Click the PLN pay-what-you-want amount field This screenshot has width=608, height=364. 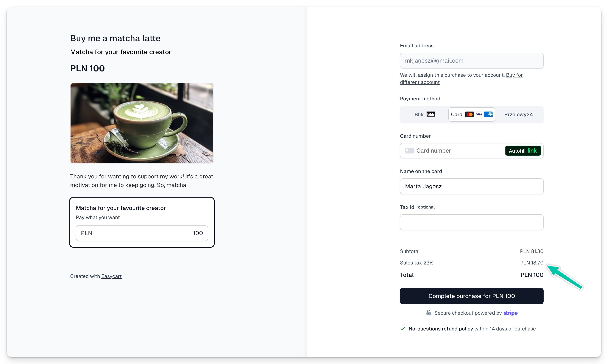(x=142, y=233)
